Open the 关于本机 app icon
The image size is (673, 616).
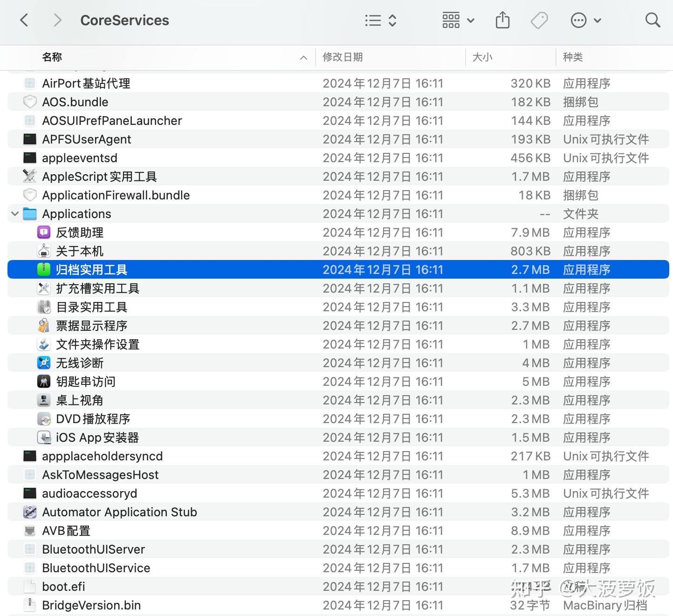tap(44, 251)
